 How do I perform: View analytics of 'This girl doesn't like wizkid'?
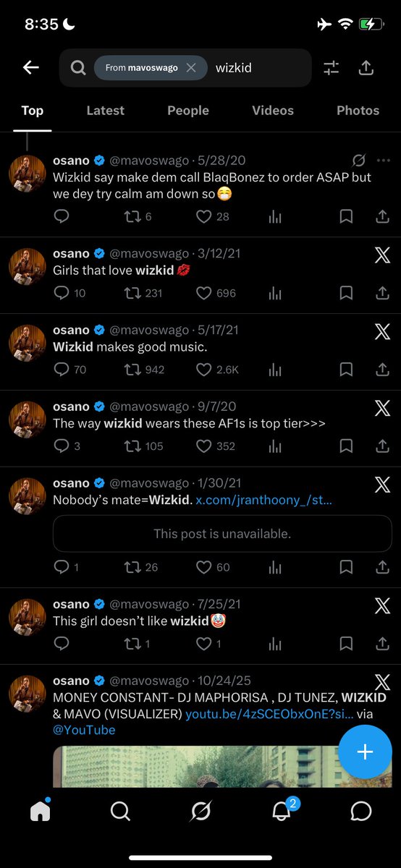[x=275, y=644]
